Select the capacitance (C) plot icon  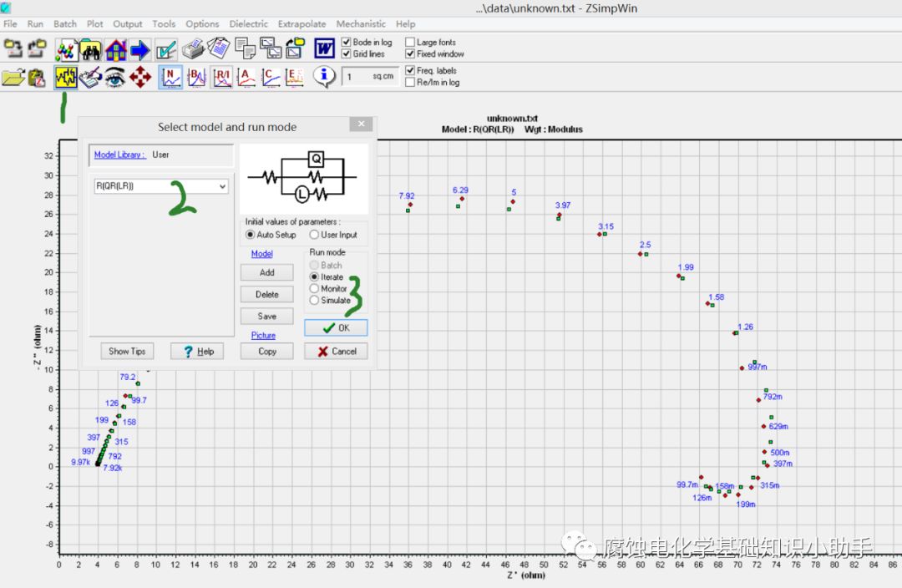coord(271,77)
